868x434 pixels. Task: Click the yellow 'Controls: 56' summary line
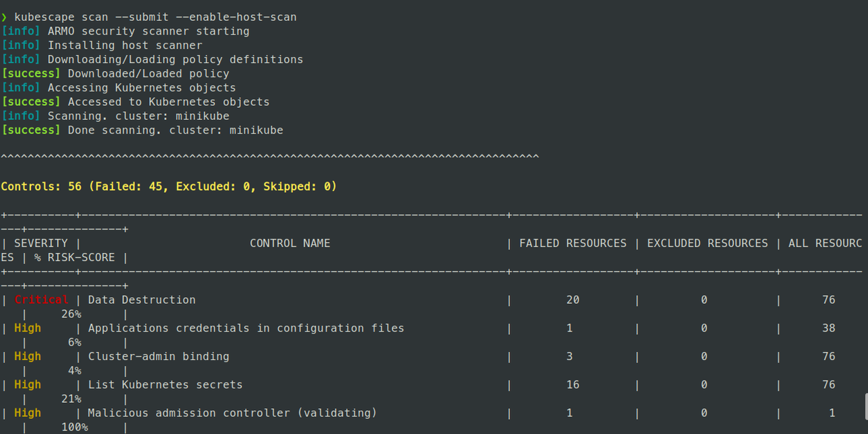click(x=169, y=186)
